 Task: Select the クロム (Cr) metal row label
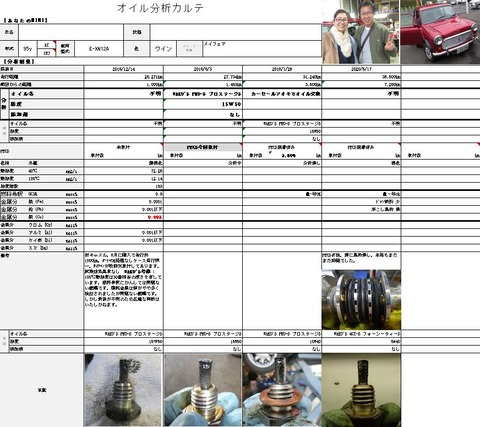tap(41, 225)
